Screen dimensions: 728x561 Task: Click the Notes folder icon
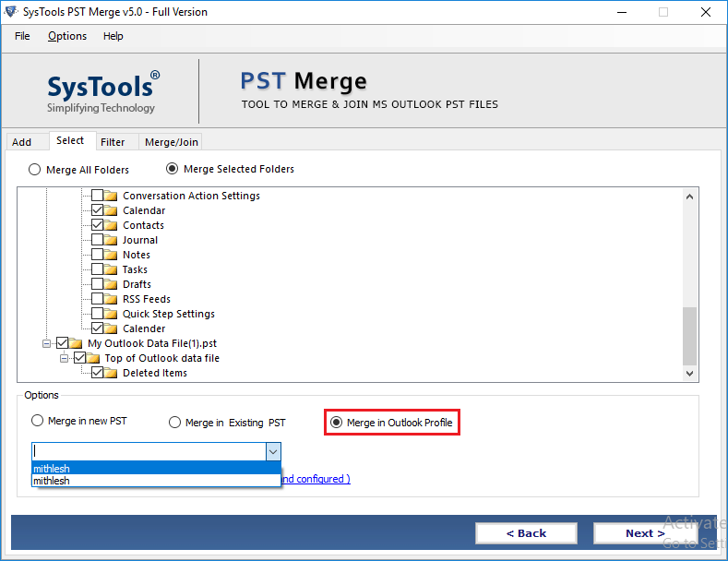111,255
